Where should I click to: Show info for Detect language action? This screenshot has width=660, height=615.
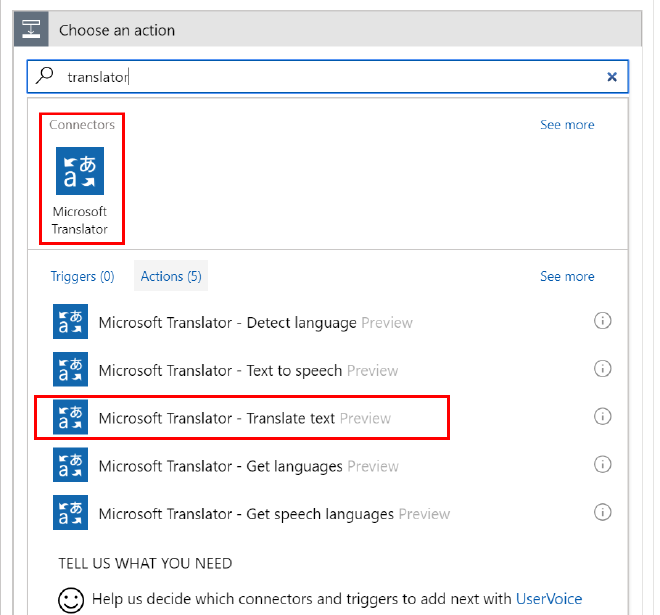point(602,321)
